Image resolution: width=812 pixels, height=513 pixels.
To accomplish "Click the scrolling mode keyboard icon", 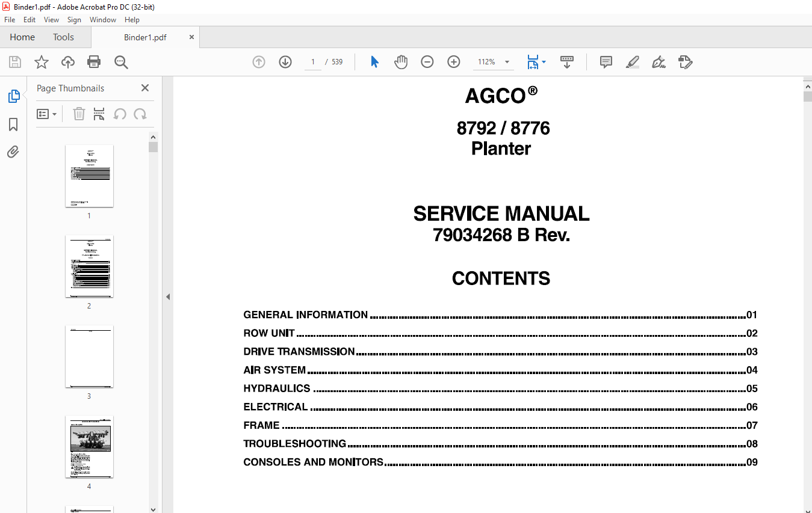I will point(566,62).
